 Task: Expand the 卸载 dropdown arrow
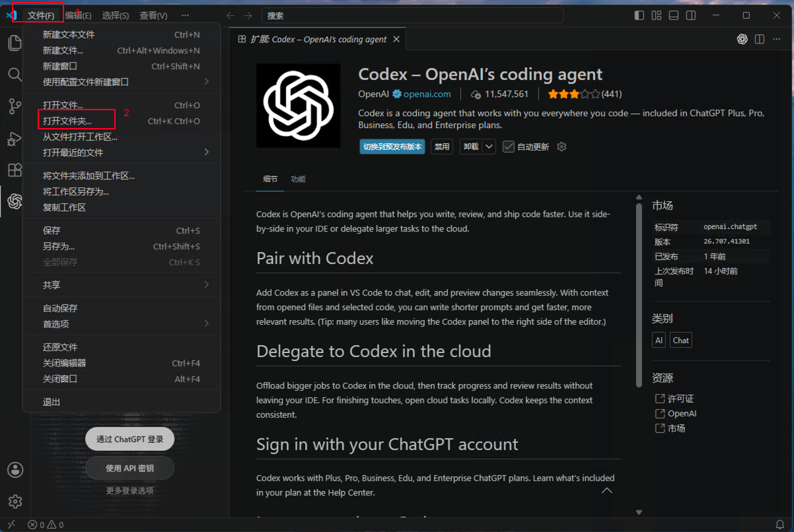(x=489, y=147)
